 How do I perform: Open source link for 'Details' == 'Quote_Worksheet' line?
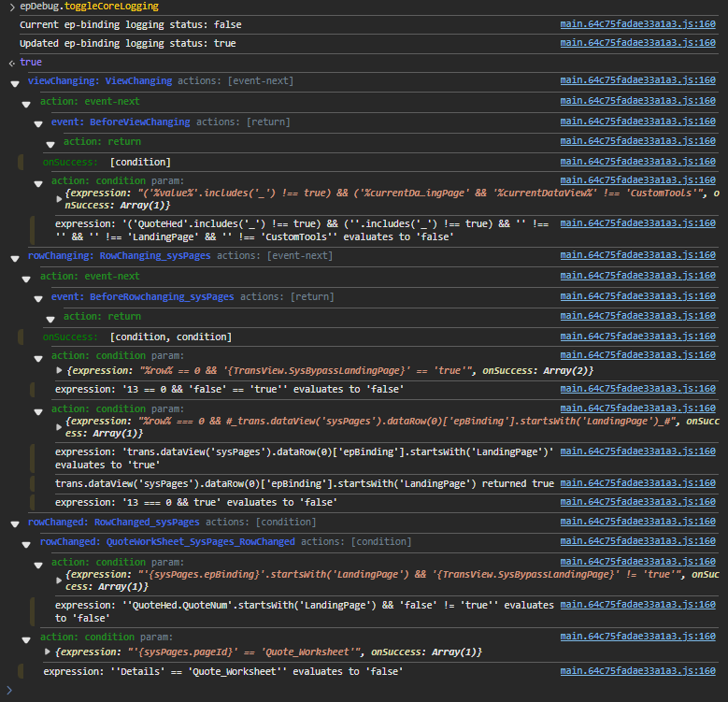coord(637,671)
